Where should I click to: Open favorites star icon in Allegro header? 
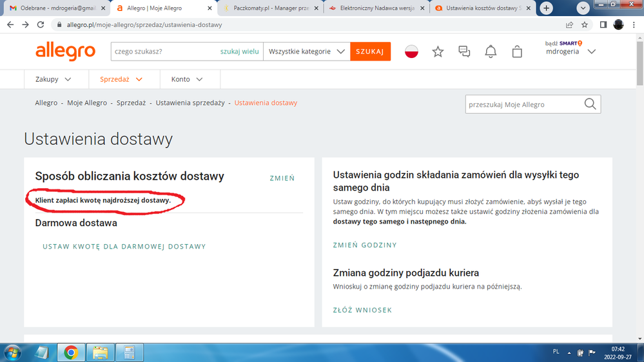point(438,52)
